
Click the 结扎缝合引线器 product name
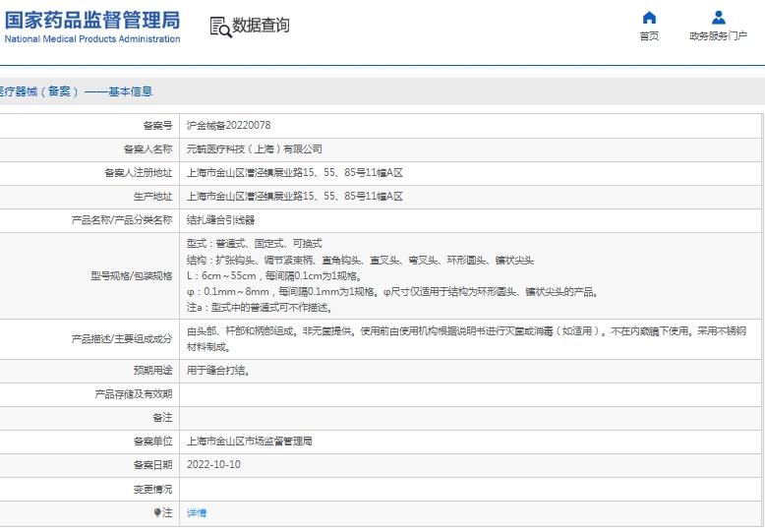(220, 219)
